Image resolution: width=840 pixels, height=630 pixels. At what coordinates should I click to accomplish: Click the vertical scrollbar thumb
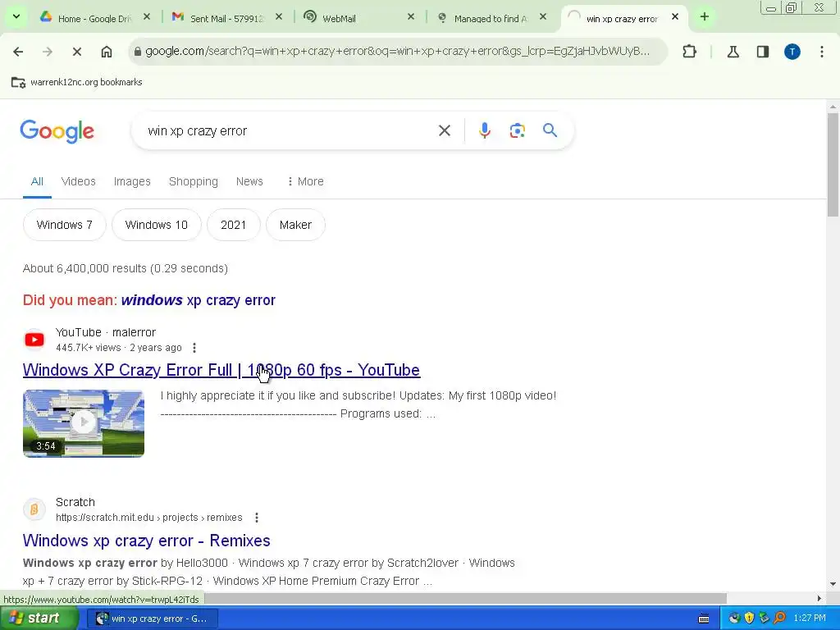(x=833, y=165)
